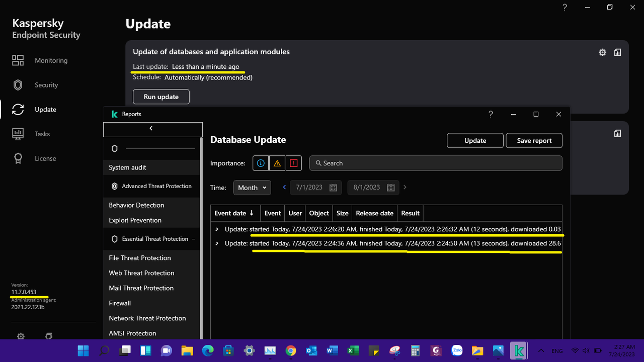Screen dimensions: 644x362
Task: Open the Month time dropdown
Action: 252,188
